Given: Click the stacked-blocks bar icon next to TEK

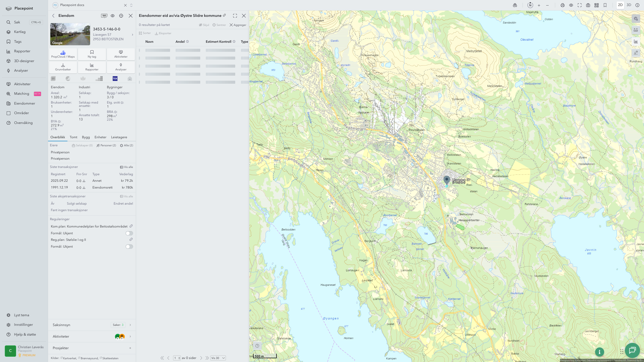Looking at the screenshot, I should tap(99, 79).
